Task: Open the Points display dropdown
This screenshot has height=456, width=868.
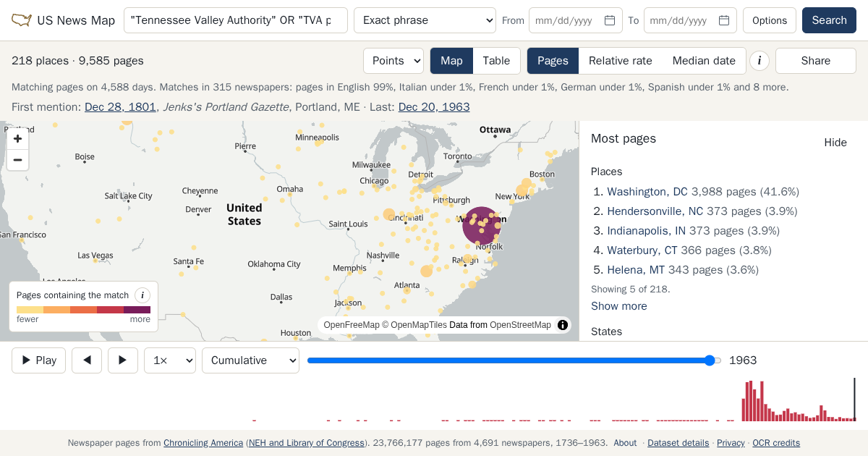Action: pos(393,61)
